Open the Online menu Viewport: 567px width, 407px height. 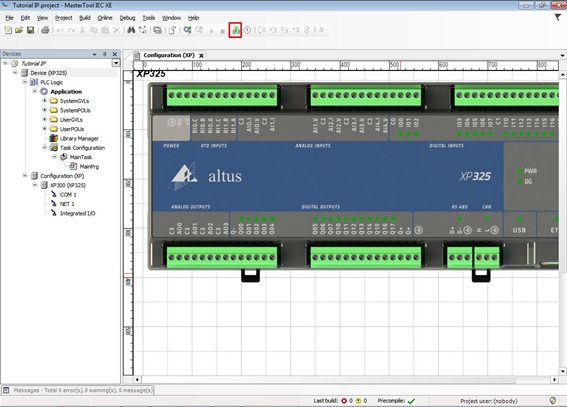click(x=105, y=18)
